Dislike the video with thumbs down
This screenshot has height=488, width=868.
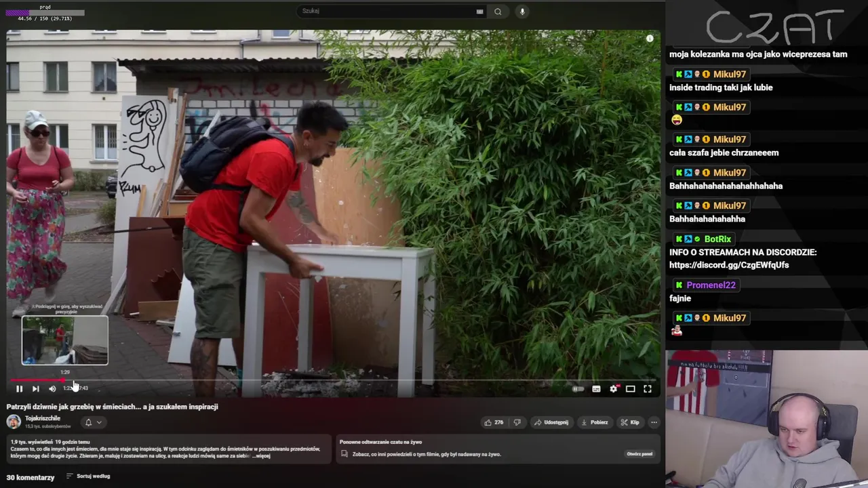point(517,422)
